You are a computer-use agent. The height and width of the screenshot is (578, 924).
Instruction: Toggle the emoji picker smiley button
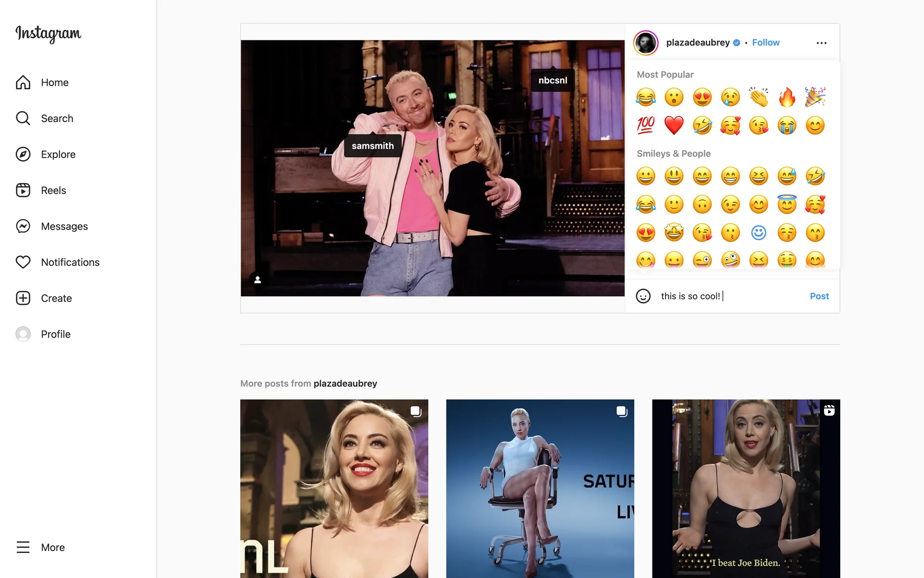tap(643, 296)
